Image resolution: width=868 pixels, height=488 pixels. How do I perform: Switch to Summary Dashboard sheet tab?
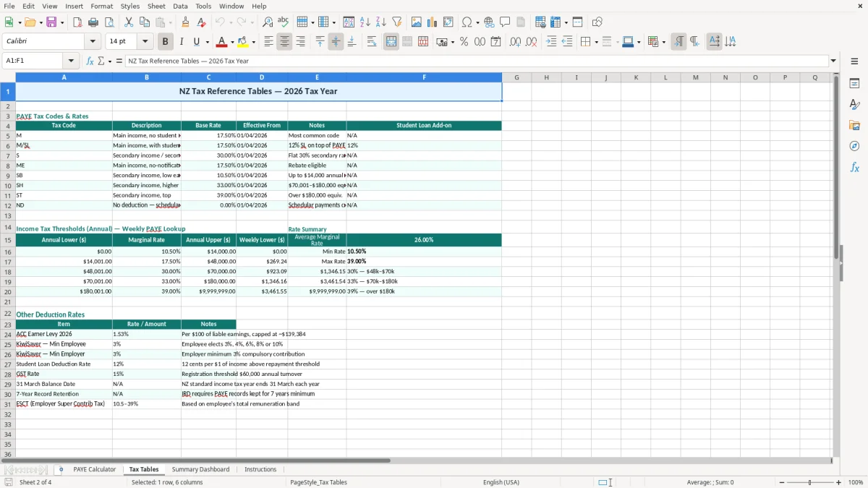[200, 470]
